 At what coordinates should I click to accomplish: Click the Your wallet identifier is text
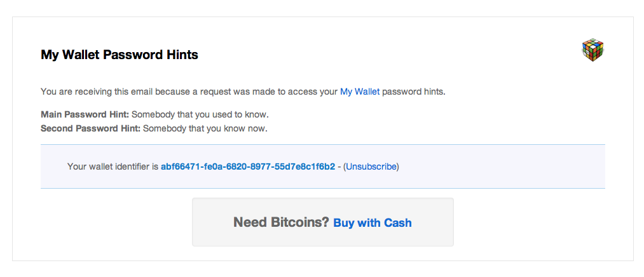[x=113, y=166]
